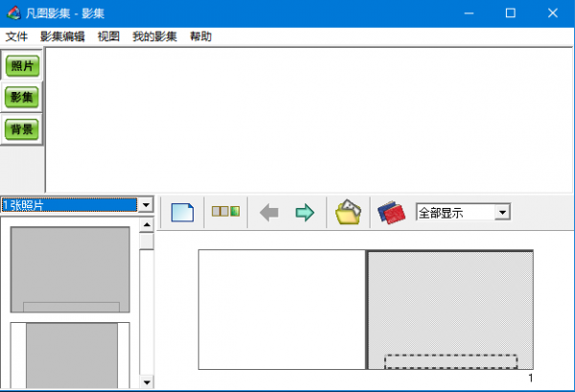Open the 我的影集 menu

(x=154, y=36)
